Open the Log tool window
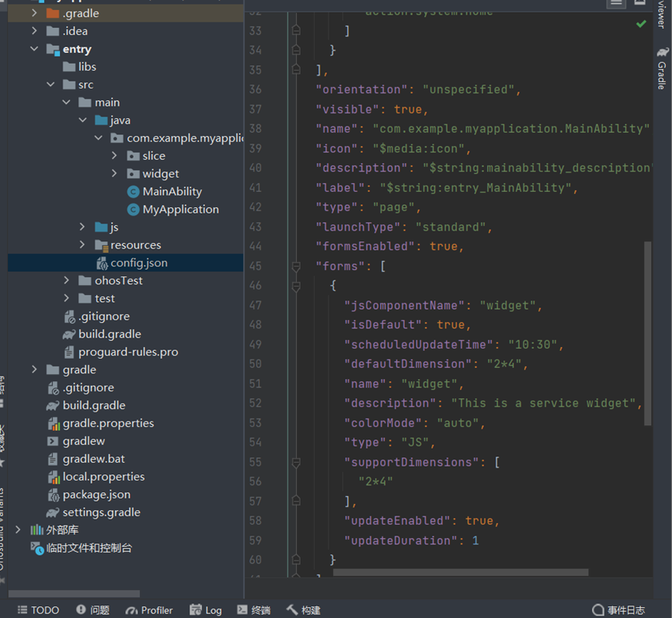Viewport: 672px width, 618px height. (206, 610)
